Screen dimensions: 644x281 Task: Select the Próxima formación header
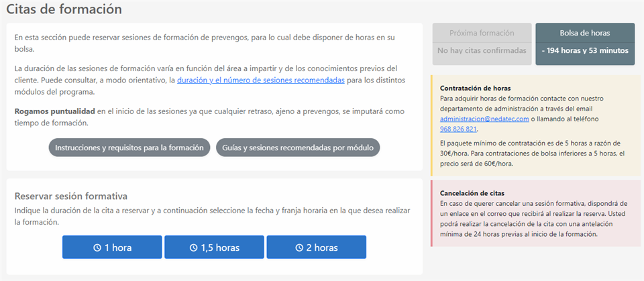click(x=482, y=33)
